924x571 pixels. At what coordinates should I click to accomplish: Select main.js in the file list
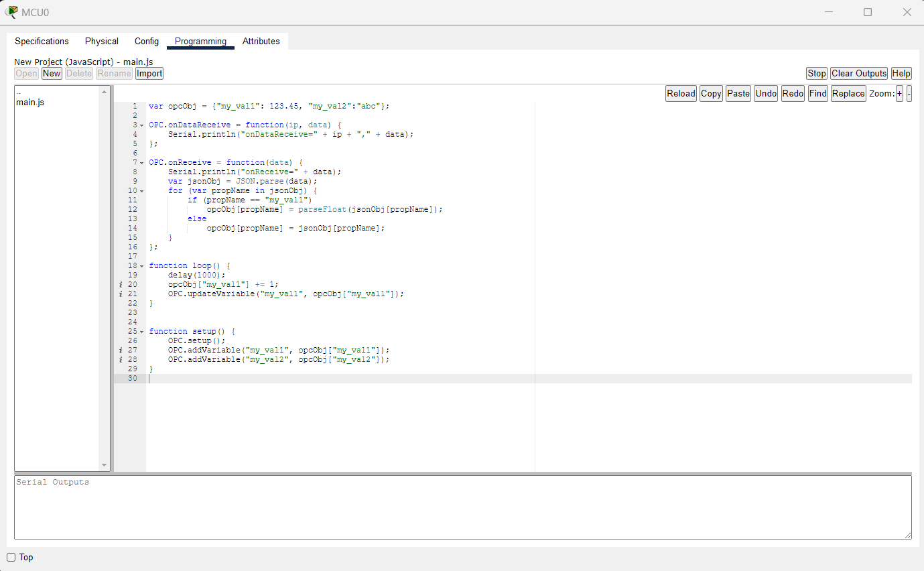point(30,102)
